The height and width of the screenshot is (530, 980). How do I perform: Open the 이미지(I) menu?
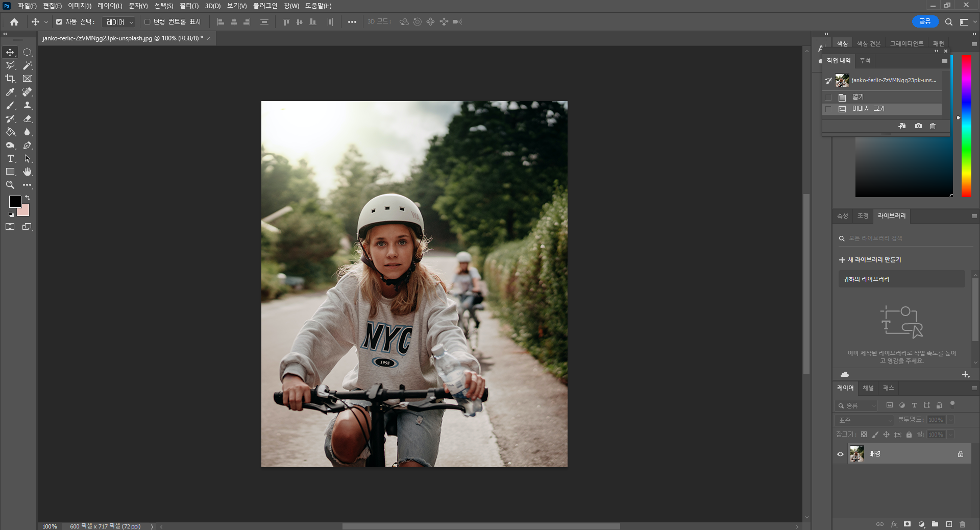pos(80,6)
